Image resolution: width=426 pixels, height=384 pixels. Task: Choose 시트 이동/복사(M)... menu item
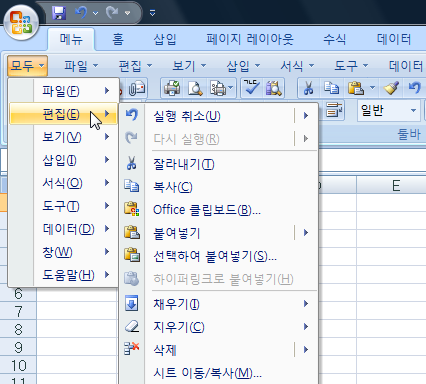[x=218, y=373]
